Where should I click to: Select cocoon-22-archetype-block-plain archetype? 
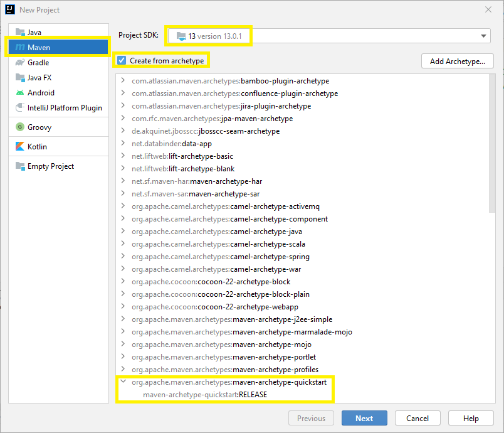pyautogui.click(x=221, y=294)
